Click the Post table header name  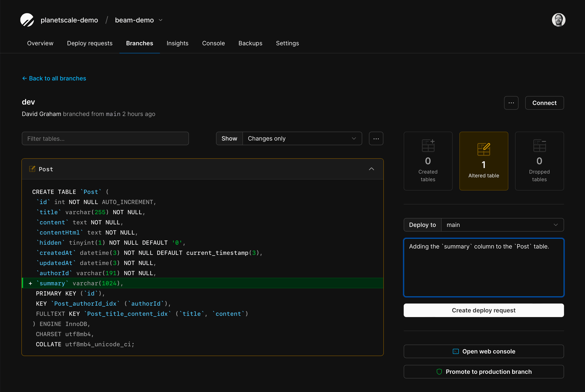46,169
